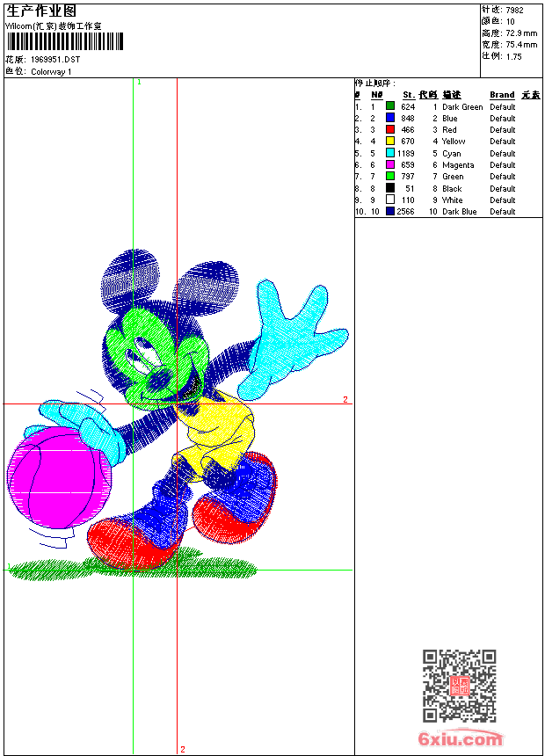Click the QR code at bottom right
Image resolution: width=545 pixels, height=756 pixels.
tap(460, 685)
